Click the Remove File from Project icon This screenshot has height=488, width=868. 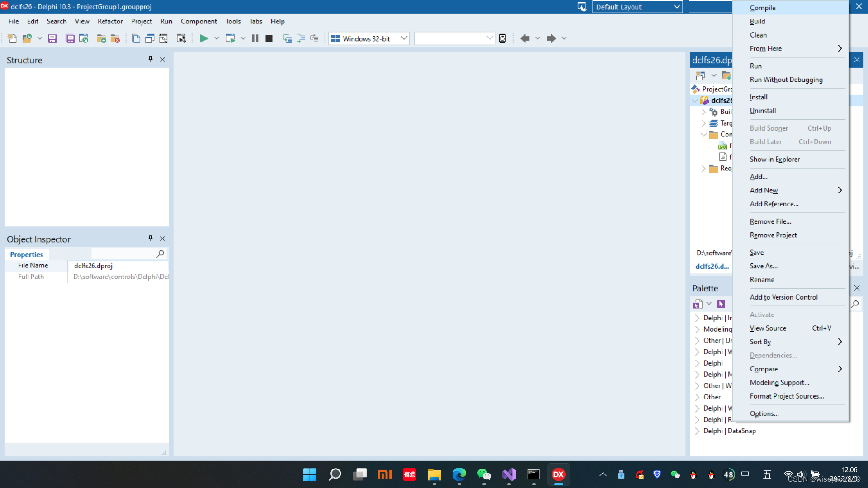(115, 38)
